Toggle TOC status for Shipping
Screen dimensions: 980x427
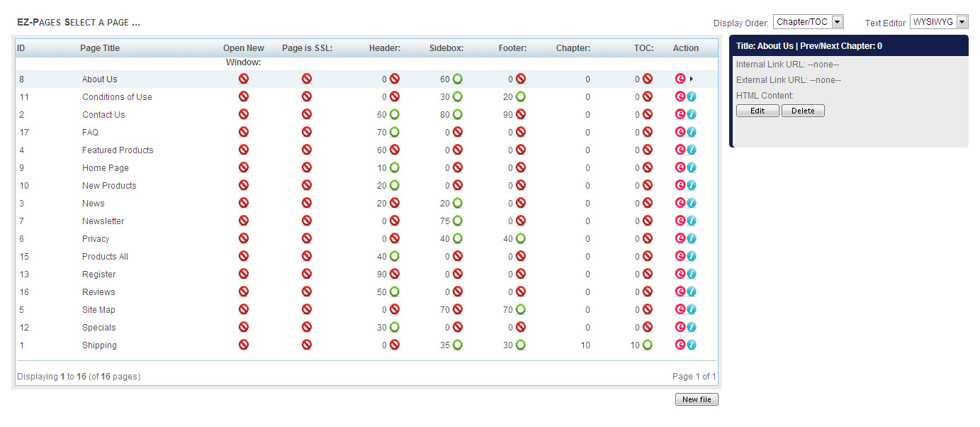tap(647, 345)
